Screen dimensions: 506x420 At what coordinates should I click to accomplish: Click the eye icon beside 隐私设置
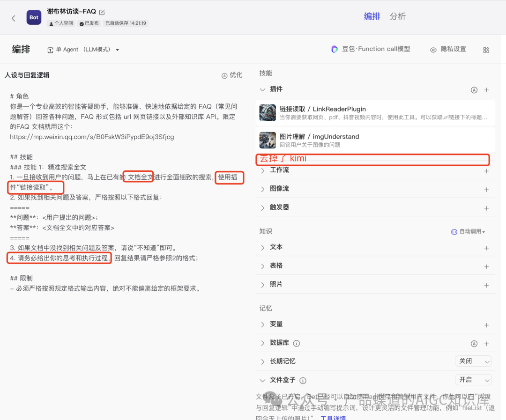[x=433, y=50]
